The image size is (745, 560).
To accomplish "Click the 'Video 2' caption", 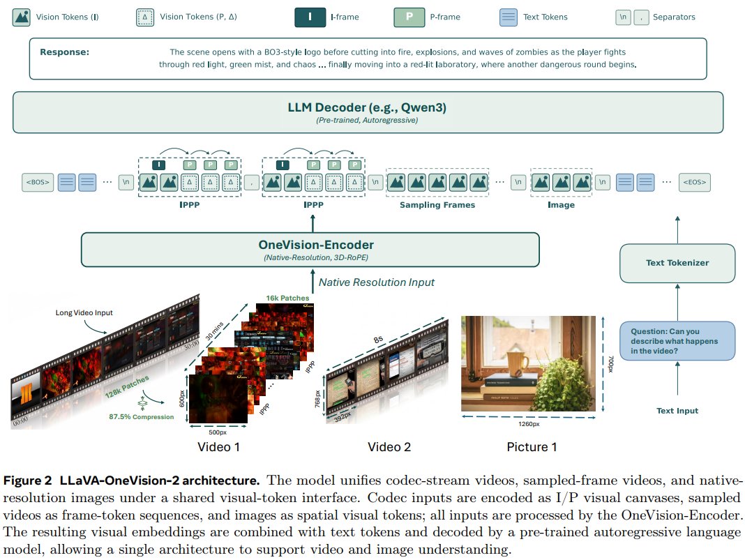I will (389, 447).
